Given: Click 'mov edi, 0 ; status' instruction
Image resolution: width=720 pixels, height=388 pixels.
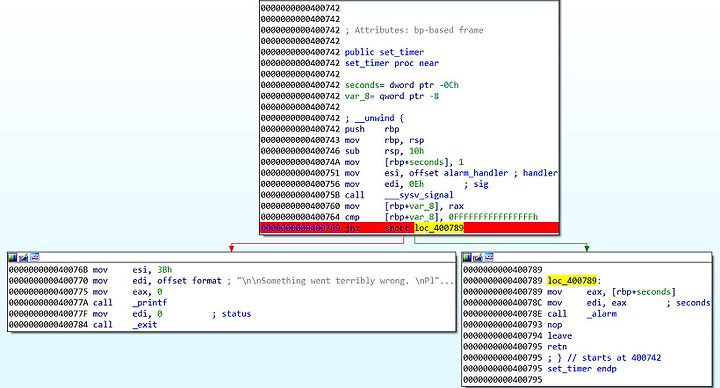Looking at the screenshot, I should coord(172,314).
